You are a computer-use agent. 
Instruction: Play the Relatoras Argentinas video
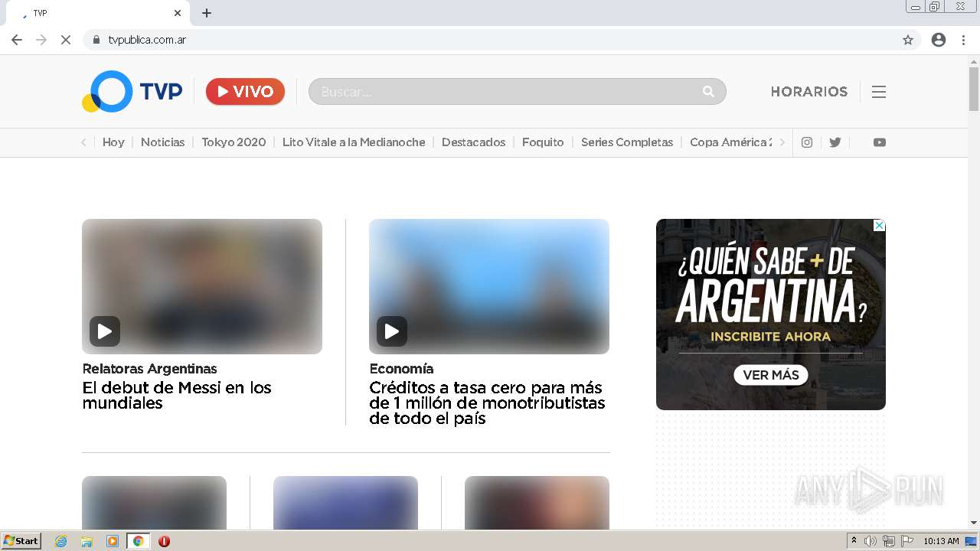(x=105, y=331)
